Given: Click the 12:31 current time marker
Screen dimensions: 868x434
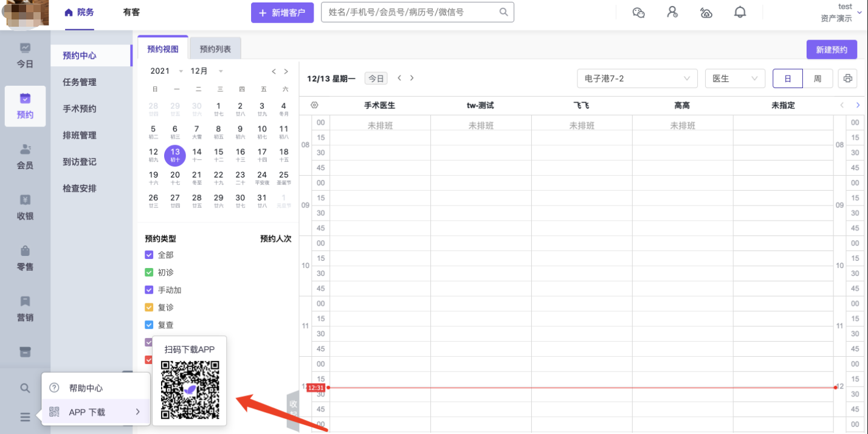Looking at the screenshot, I should tap(315, 388).
